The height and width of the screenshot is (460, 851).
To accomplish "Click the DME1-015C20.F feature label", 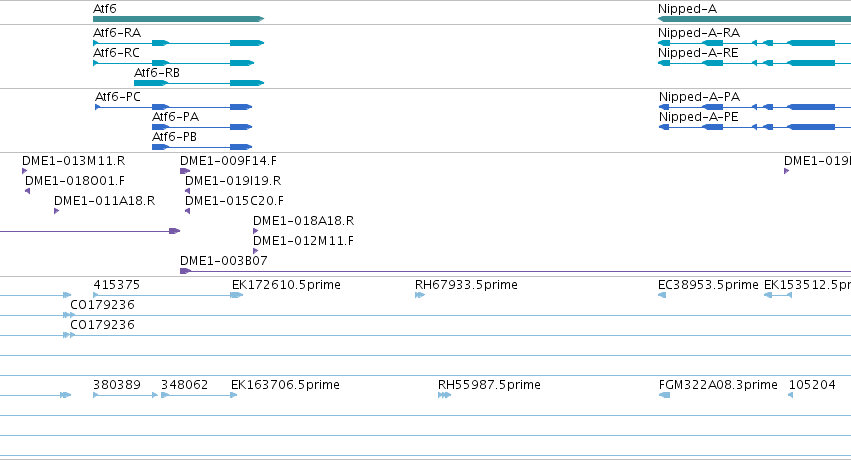I will coord(234,201).
